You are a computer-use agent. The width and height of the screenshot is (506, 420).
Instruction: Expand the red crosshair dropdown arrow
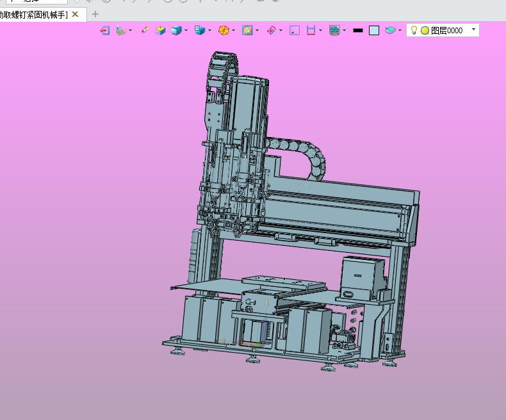pos(281,30)
